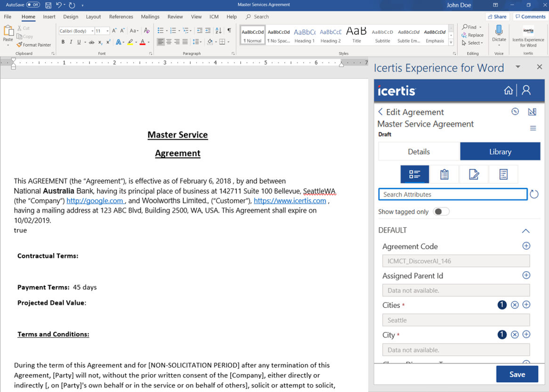
Task: Apply bold formatting
Action: 63,42
